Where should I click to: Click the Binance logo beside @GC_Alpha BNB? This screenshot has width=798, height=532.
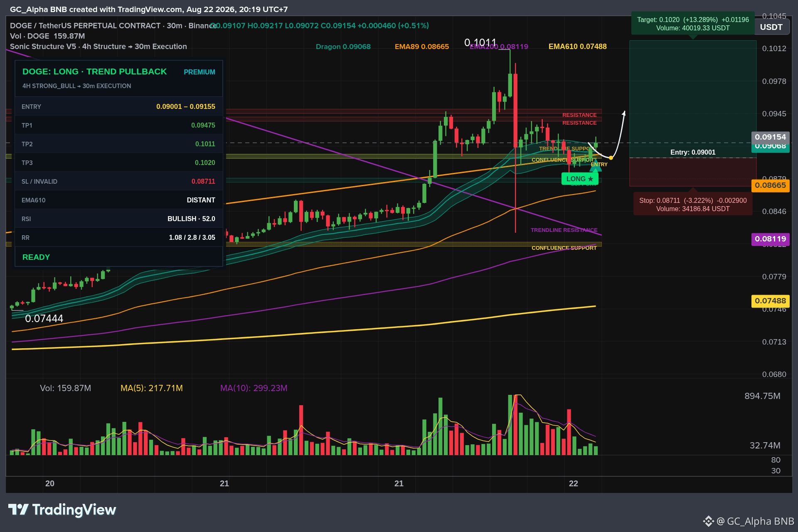[708, 521]
